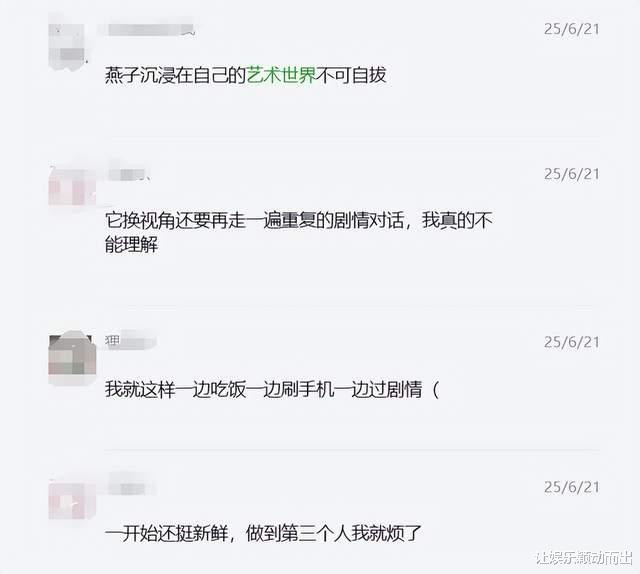
Task: View avatar beside the 一开始还挺新鲜 comment
Action: (72, 499)
